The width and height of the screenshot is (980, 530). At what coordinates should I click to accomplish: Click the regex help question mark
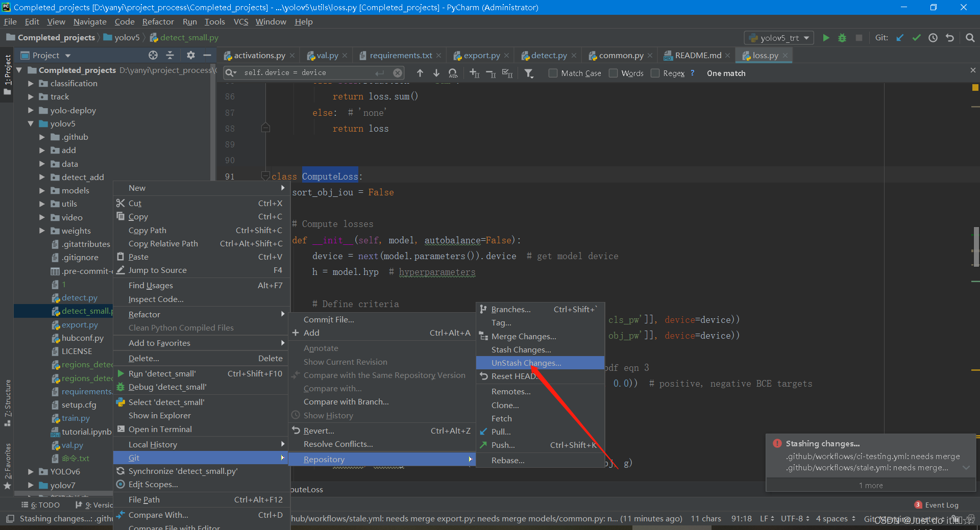click(x=692, y=73)
